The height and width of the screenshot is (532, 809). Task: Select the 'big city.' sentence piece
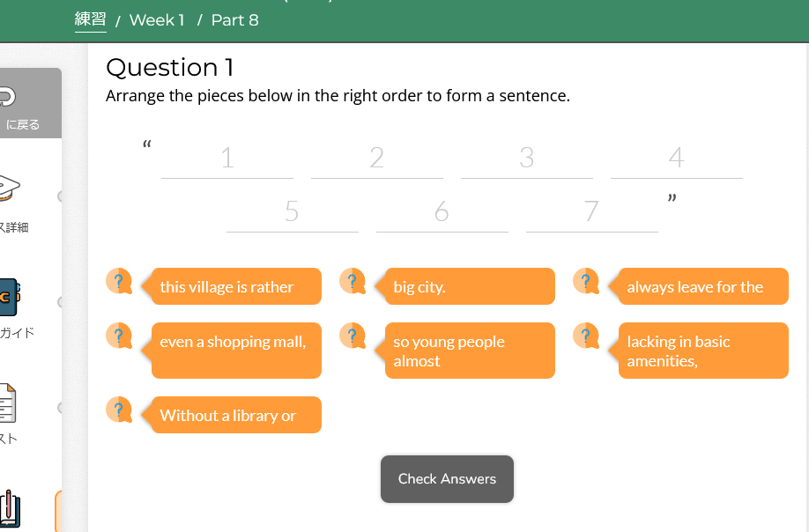469,287
